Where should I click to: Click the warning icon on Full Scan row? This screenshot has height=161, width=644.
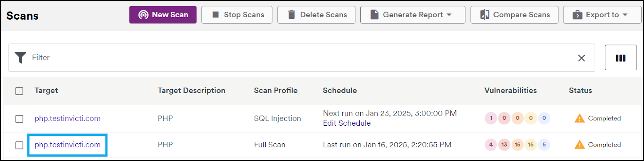(x=579, y=145)
